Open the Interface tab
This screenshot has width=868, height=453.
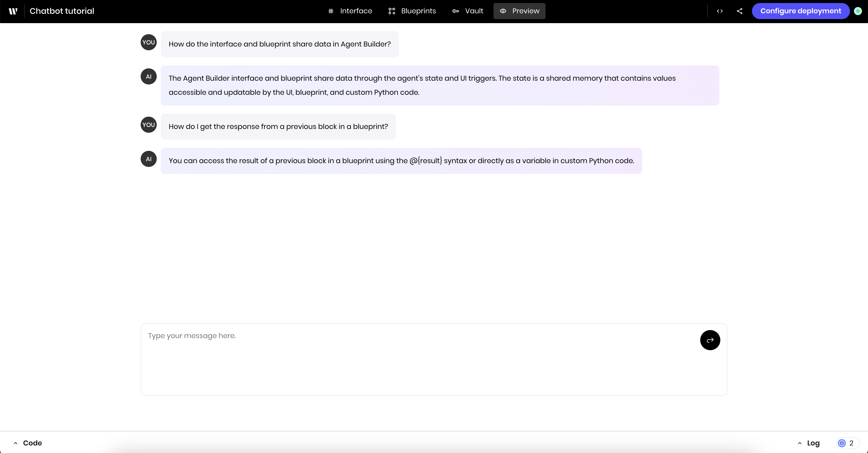(350, 11)
